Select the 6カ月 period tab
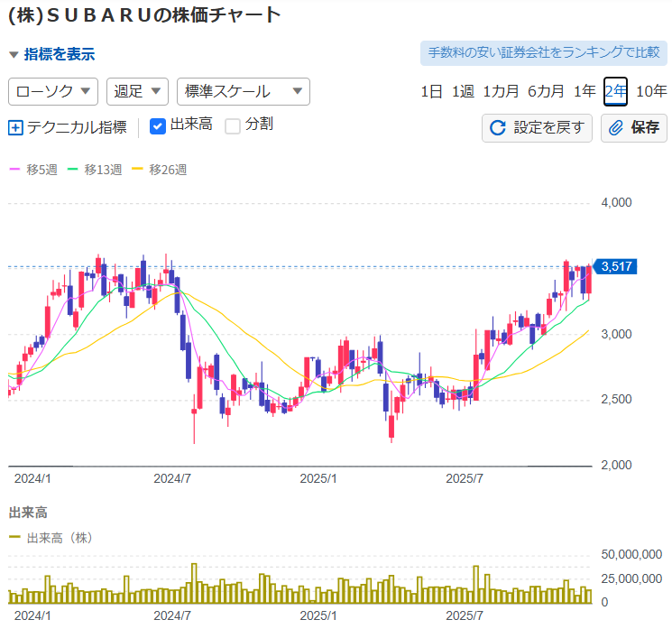Image resolution: width=672 pixels, height=629 pixels. click(546, 91)
